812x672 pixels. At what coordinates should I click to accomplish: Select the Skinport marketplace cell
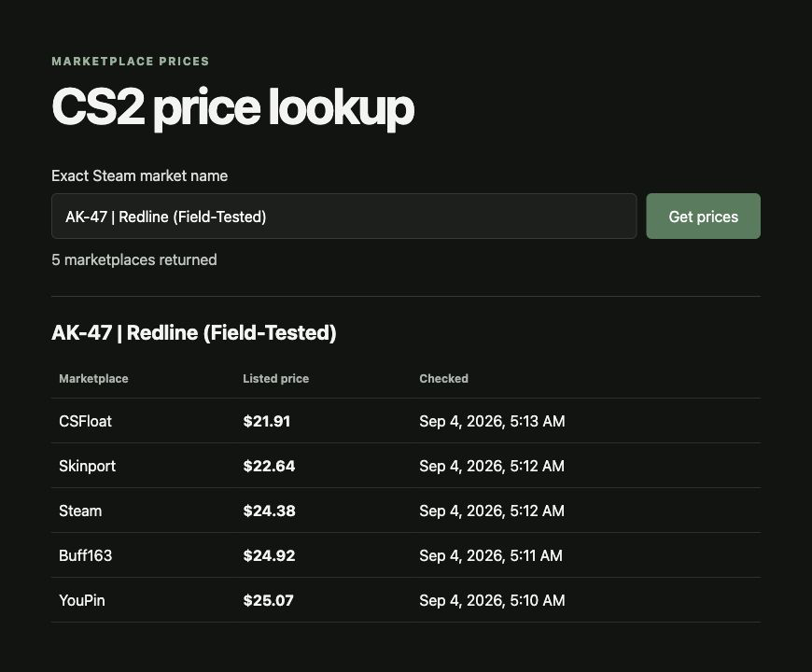[x=88, y=466]
